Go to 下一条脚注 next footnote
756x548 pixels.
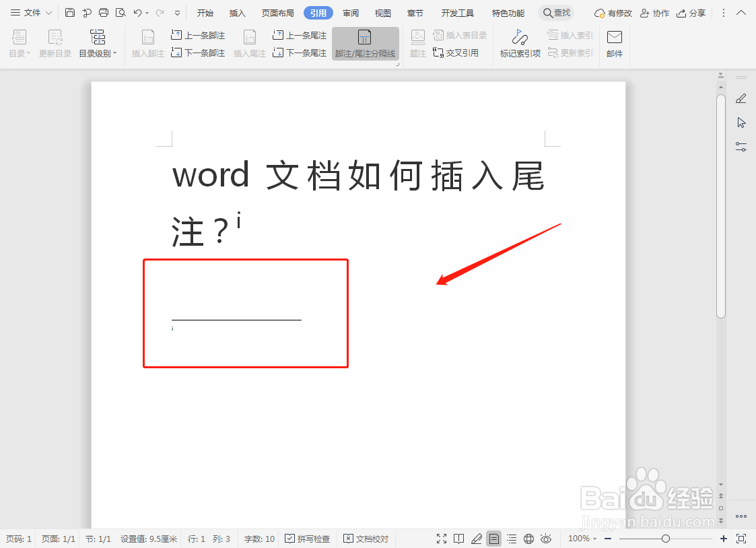pos(198,53)
